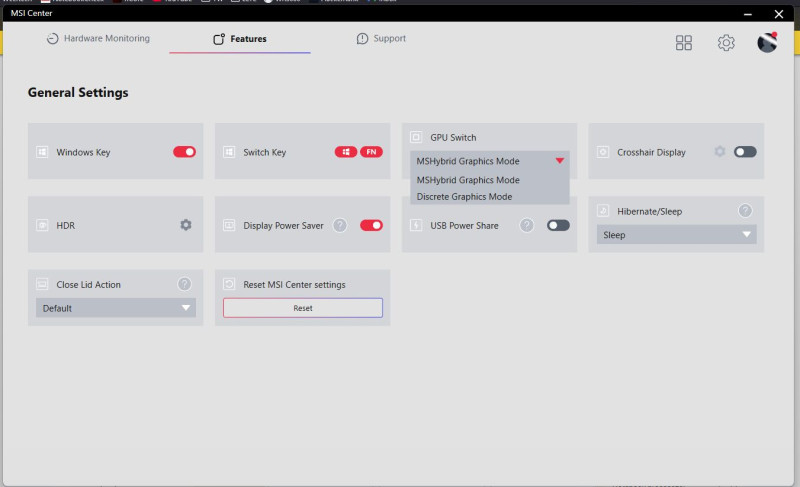Open the grid apps view icon
This screenshot has height=487, width=800.
pos(684,42)
